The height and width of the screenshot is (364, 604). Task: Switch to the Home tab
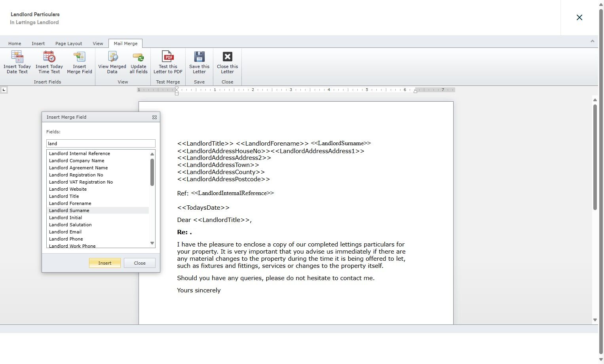tap(15, 44)
